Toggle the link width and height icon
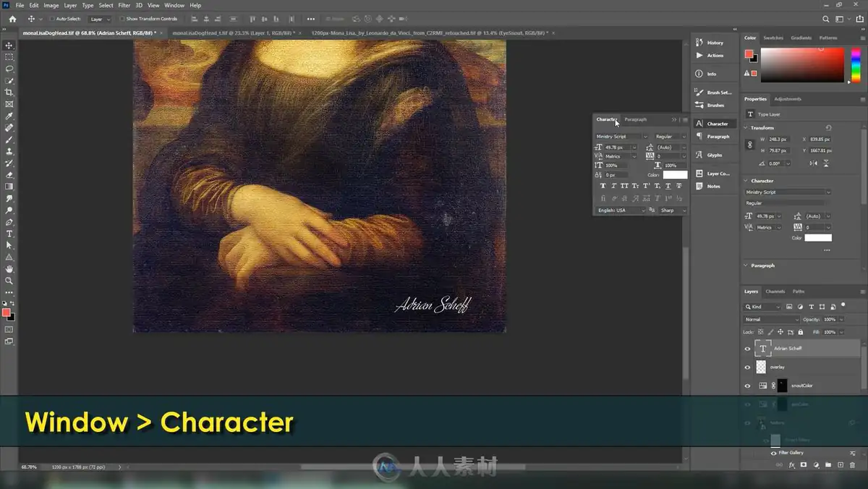 point(750,145)
